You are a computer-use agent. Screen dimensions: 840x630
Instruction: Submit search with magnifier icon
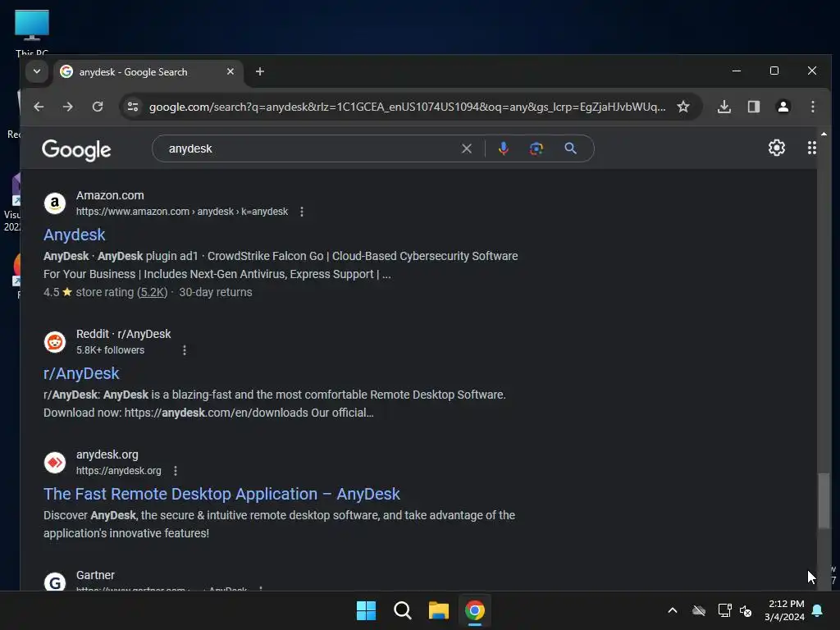point(571,148)
